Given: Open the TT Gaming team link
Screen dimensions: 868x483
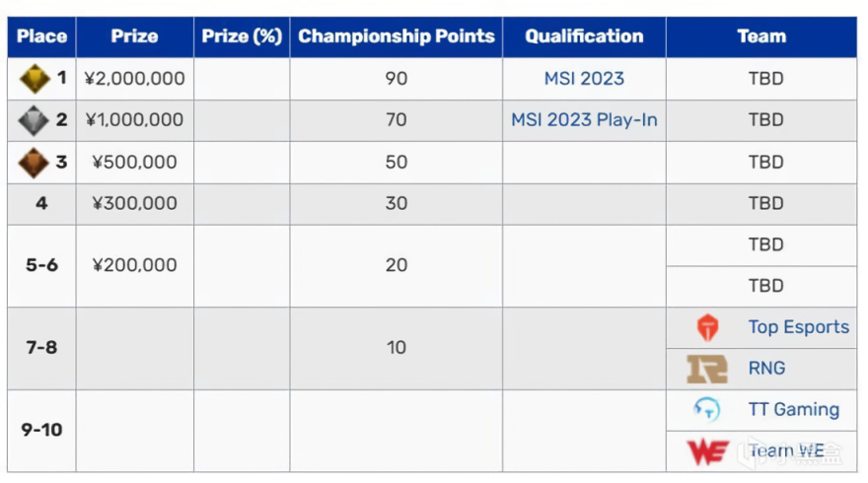Looking at the screenshot, I should [793, 409].
